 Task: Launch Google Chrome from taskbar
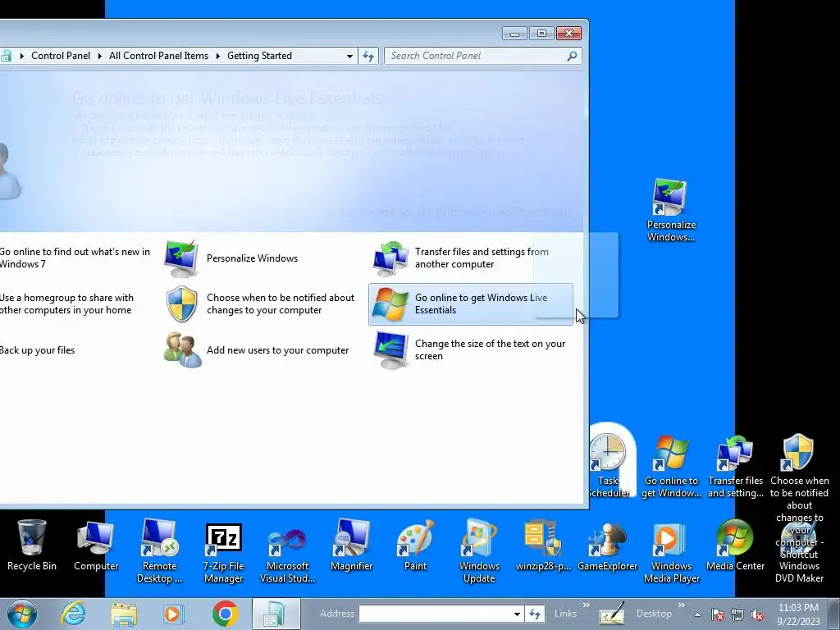pos(225,614)
